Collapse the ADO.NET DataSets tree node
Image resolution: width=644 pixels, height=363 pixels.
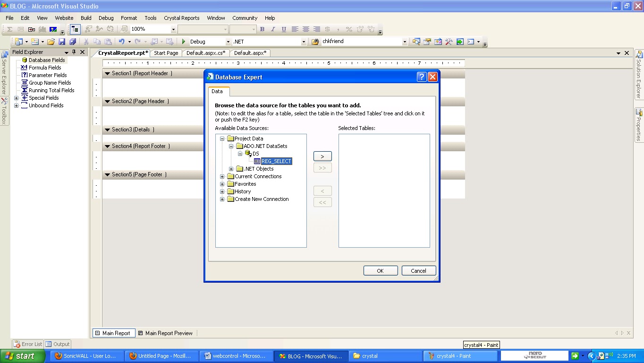coord(231,146)
